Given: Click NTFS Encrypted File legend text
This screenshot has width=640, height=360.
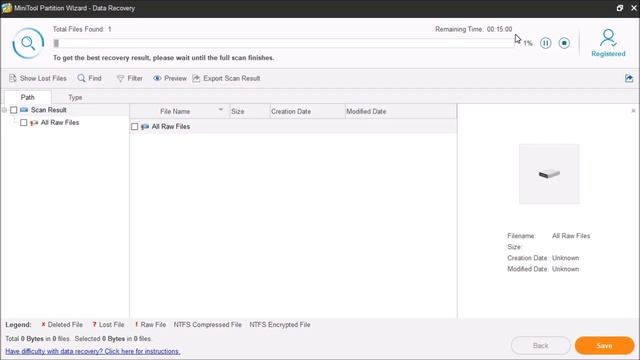Looking at the screenshot, I should (x=280, y=324).
